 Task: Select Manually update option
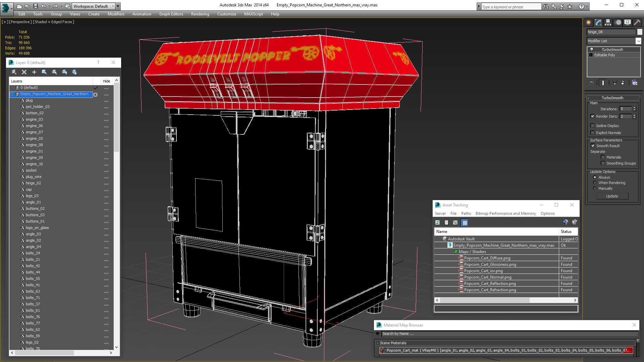point(595,188)
